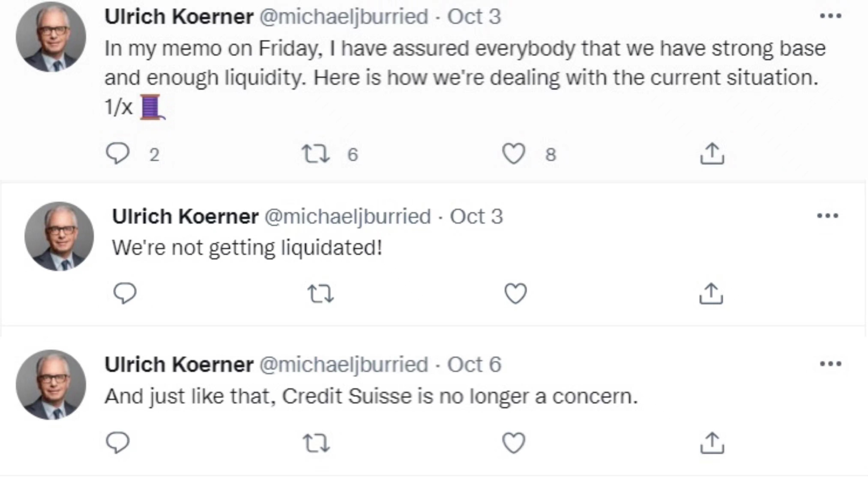Open more options on "not getting liquidated" tweet
The height and width of the screenshot is (479, 868).
[827, 216]
